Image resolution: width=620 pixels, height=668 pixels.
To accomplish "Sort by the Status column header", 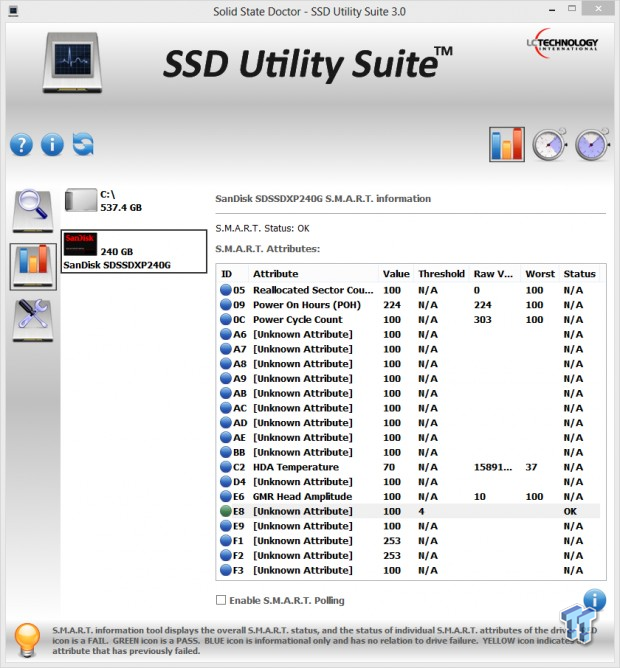I will pos(580,274).
